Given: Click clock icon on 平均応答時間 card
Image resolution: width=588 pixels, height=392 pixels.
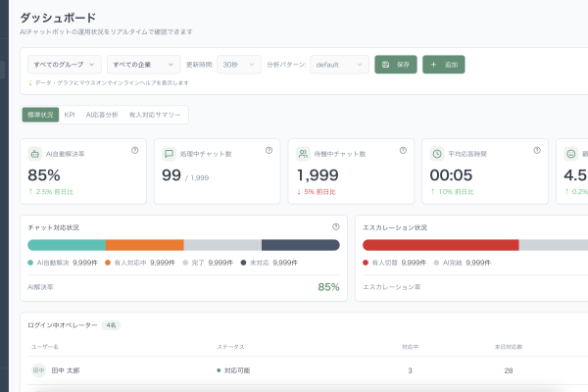Looking at the screenshot, I should 437,154.
